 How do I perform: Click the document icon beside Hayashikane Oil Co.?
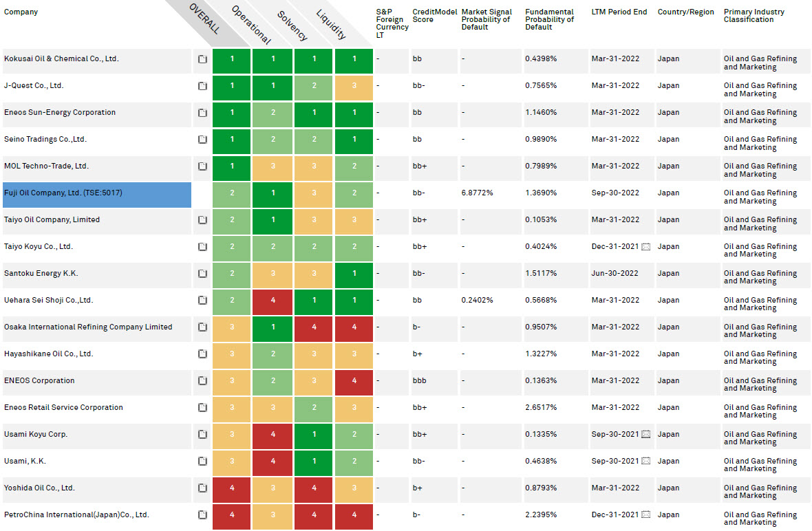[202, 354]
